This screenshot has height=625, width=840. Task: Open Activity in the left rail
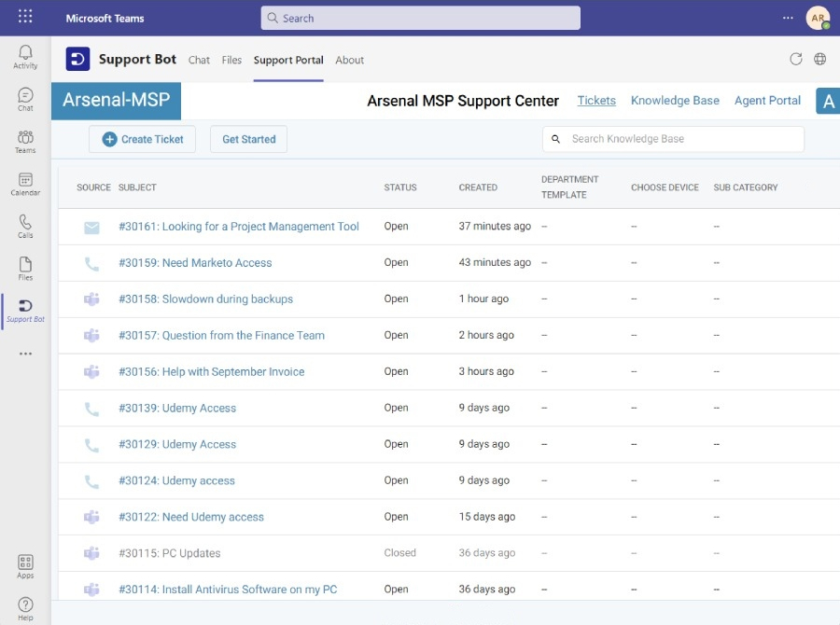tap(25, 57)
